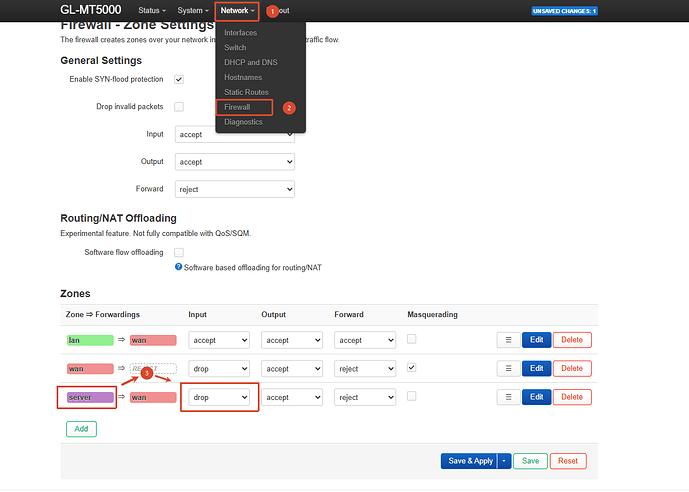Click the wan zone row reorder handle icon
This screenshot has height=492, width=689.
click(508, 369)
